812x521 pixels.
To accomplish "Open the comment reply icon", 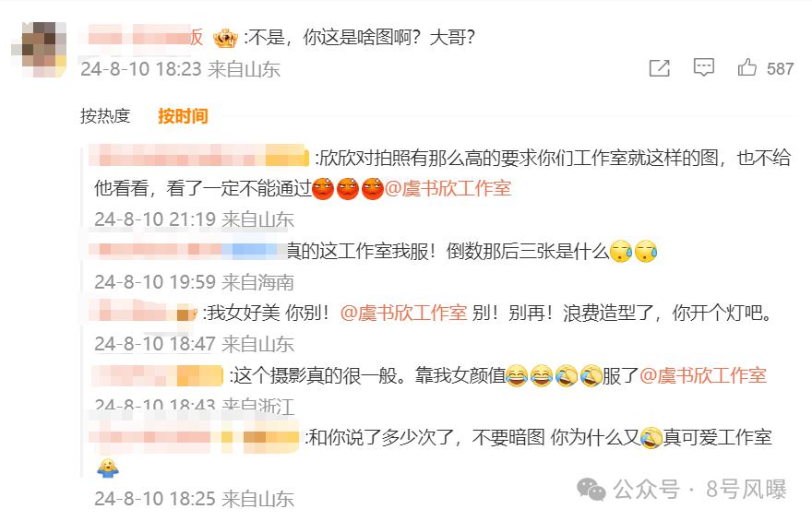I will point(704,67).
